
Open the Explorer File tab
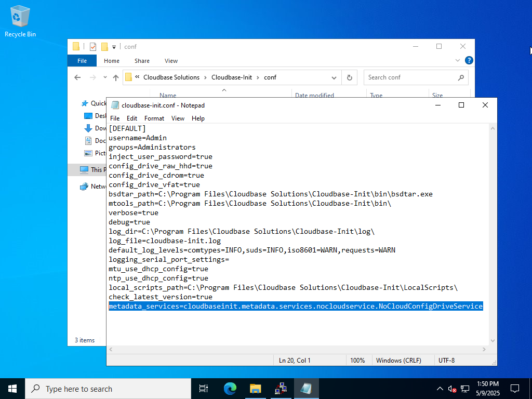82,61
